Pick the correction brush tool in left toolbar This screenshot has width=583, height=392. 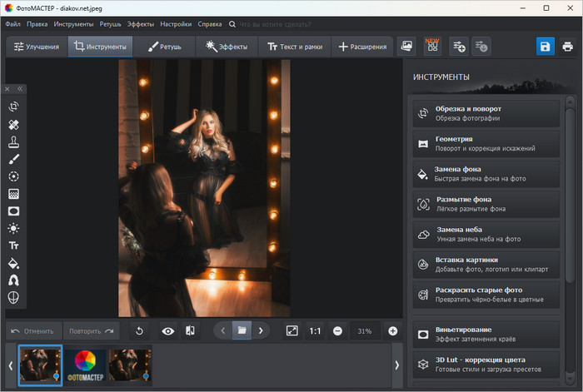(x=14, y=159)
